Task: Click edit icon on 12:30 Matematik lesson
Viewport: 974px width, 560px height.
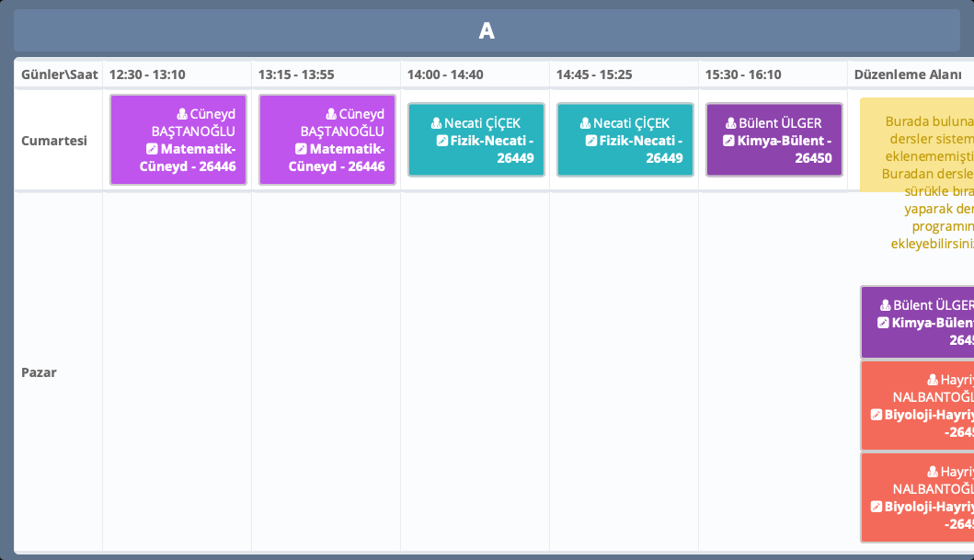Action: click(152, 149)
